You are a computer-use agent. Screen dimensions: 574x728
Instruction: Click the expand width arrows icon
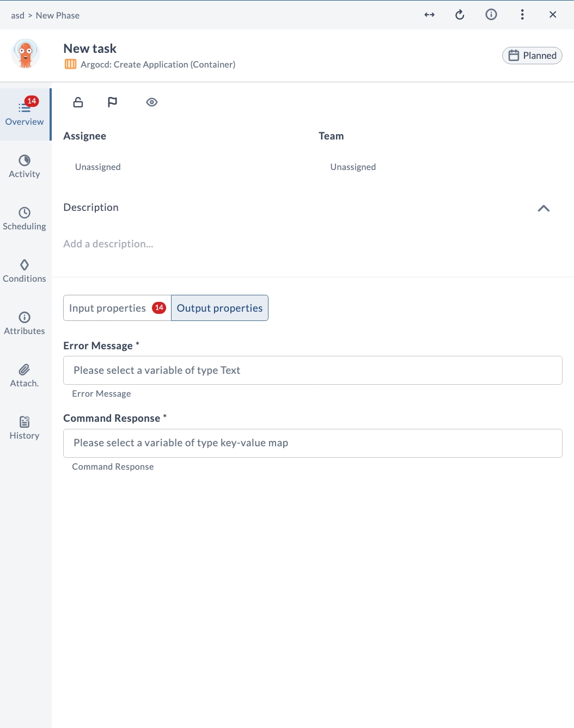click(x=430, y=15)
